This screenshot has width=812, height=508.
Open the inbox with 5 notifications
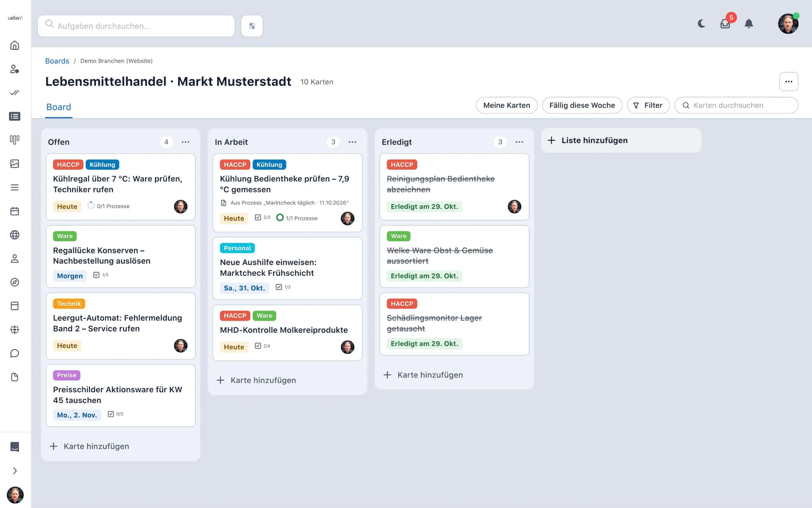click(725, 23)
